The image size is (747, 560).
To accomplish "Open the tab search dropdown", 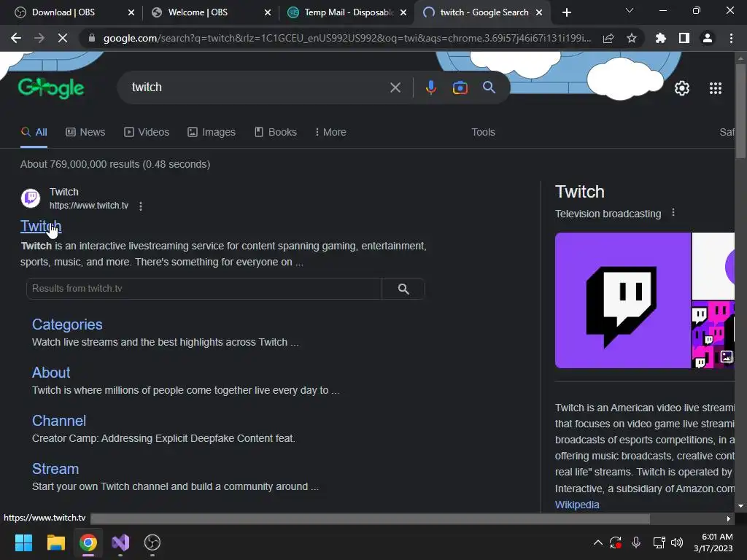I will click(630, 10).
